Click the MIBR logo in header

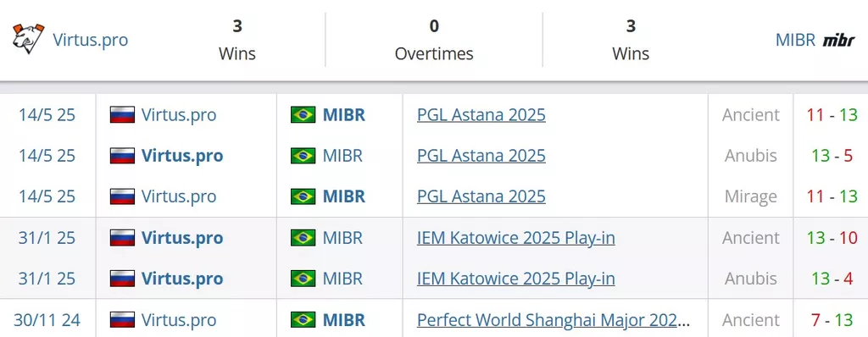[x=838, y=40]
